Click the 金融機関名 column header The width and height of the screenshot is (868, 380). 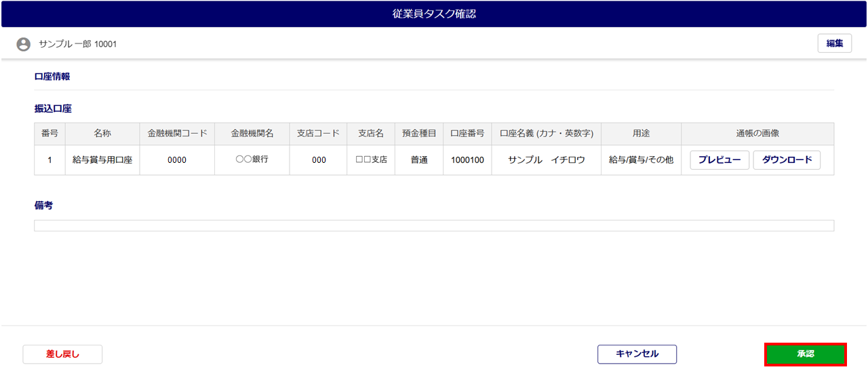(252, 134)
